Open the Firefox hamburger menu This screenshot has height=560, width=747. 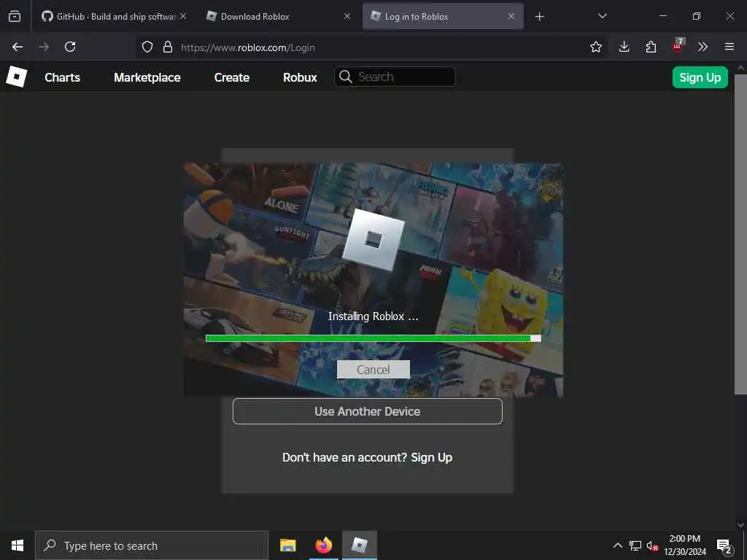[x=729, y=47]
